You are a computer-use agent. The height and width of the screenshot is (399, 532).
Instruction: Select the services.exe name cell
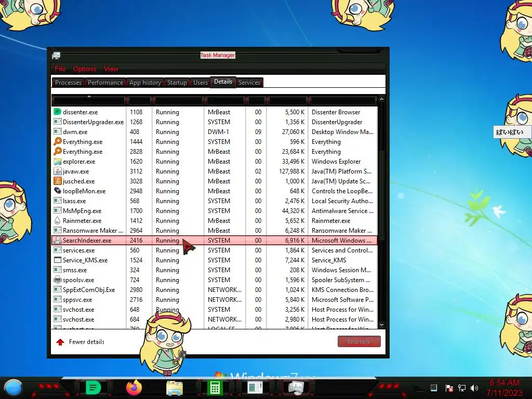pyautogui.click(x=79, y=250)
